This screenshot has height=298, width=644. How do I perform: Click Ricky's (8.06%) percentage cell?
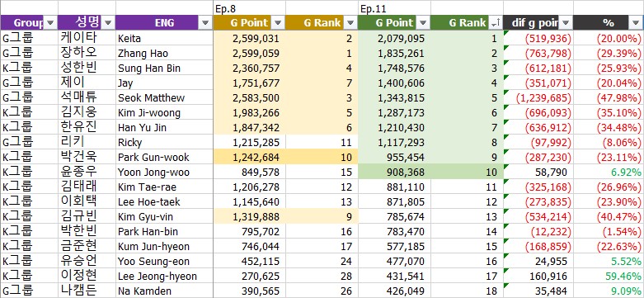[x=609, y=142]
